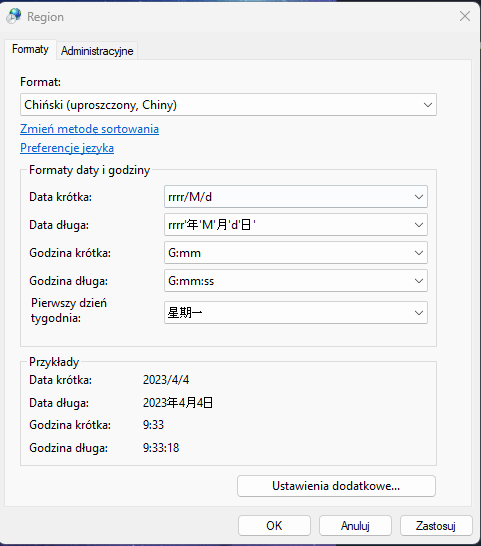
Task: Open the Format language dropdown
Action: [228, 104]
